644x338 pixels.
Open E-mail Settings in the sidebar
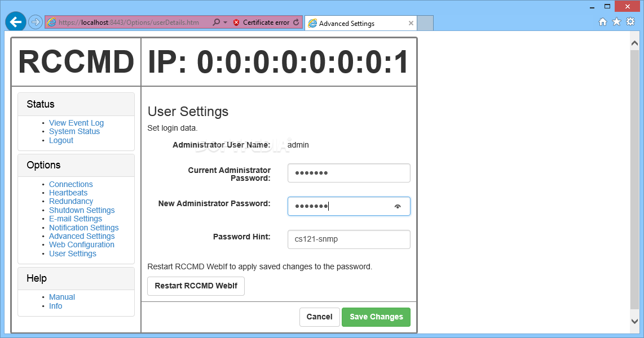pyautogui.click(x=76, y=219)
